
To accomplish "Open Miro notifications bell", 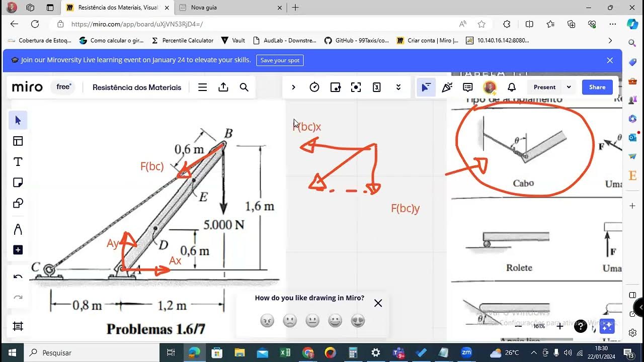I will (x=512, y=87).
